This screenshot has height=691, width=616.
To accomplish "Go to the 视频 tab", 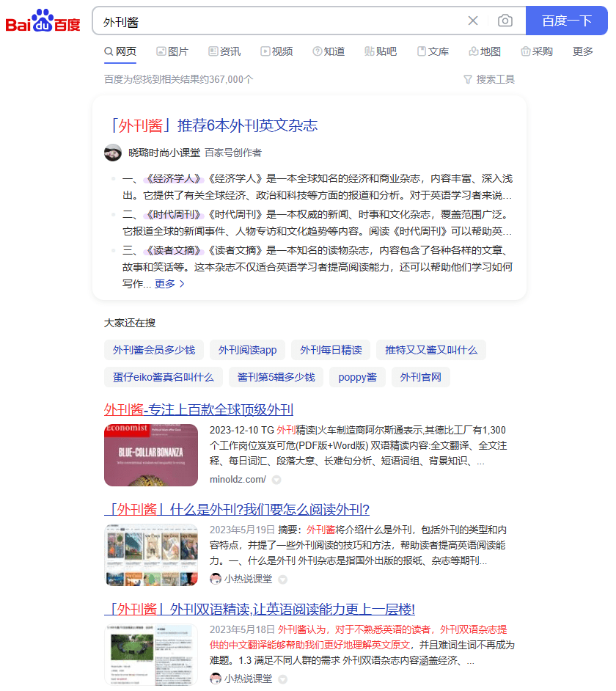I will coord(276,51).
